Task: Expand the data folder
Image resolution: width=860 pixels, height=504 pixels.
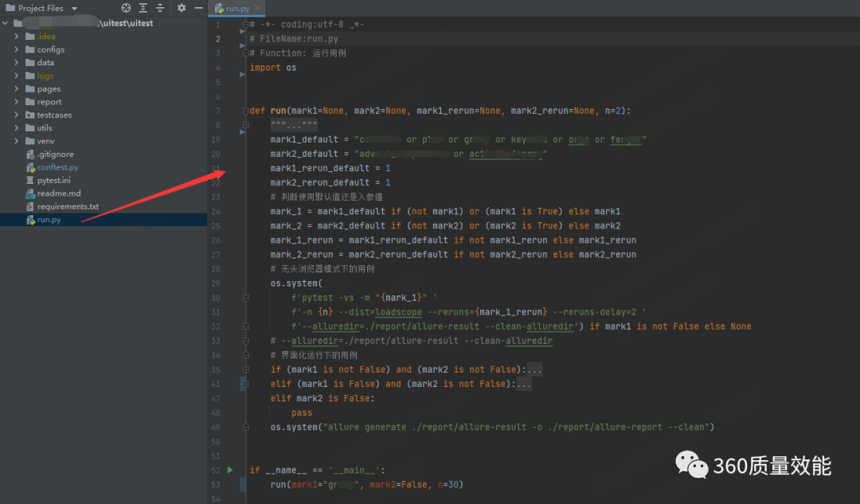Action: [x=17, y=63]
